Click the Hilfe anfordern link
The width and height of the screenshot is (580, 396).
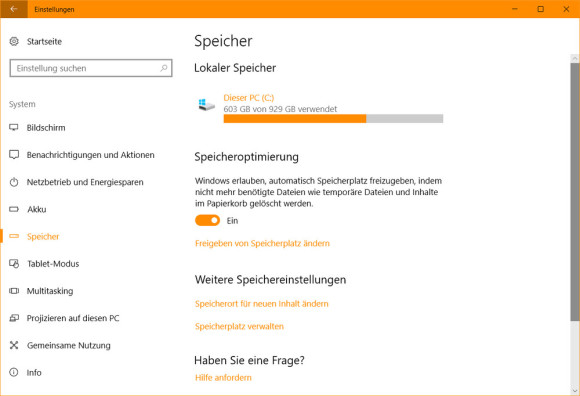click(223, 378)
